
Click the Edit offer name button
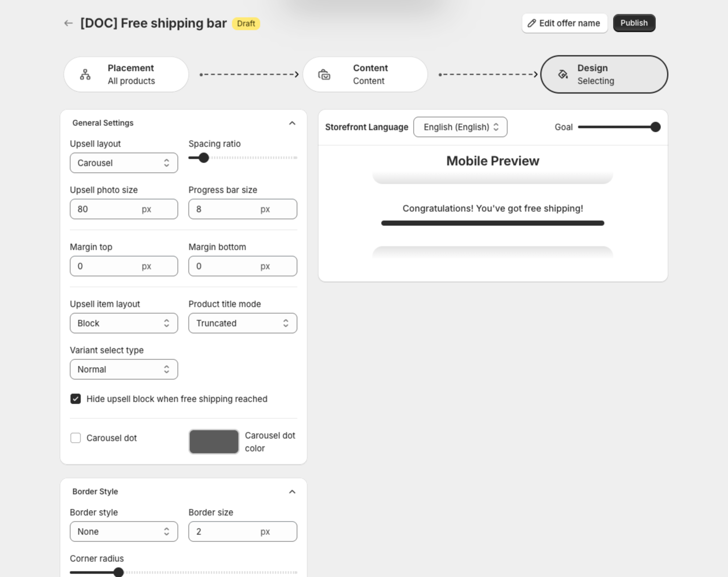pyautogui.click(x=565, y=23)
